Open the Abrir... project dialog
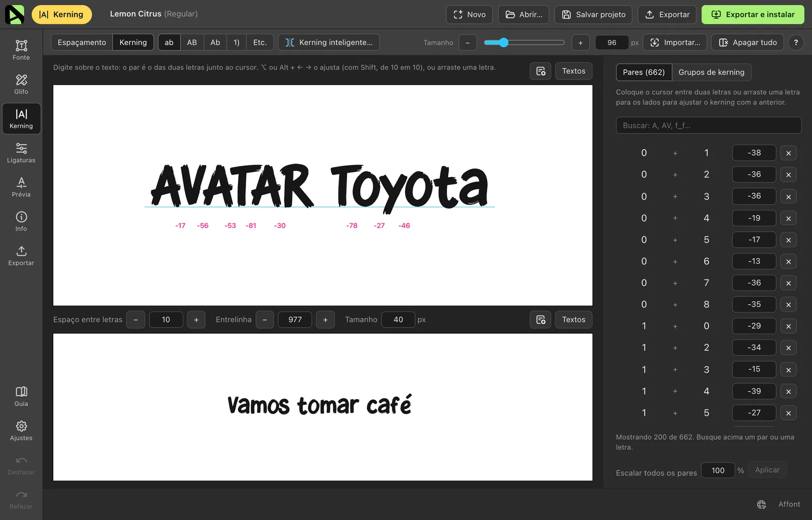 click(x=524, y=15)
